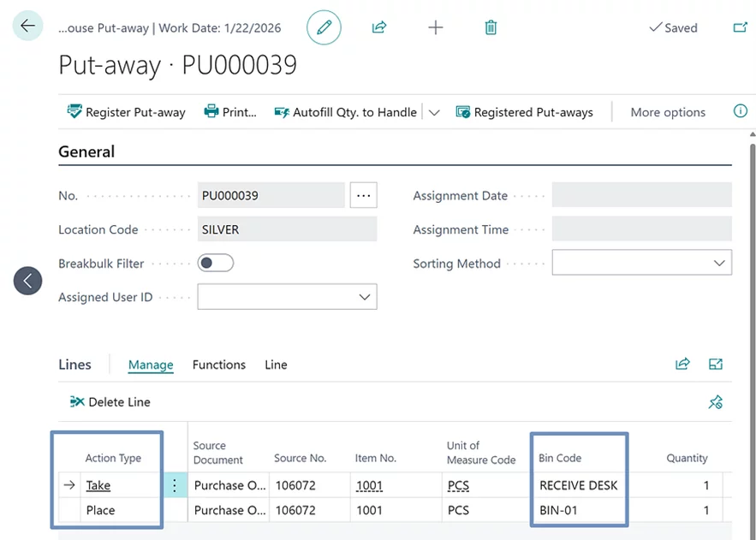Open More options in the action bar
The width and height of the screenshot is (756, 540).
(x=668, y=112)
